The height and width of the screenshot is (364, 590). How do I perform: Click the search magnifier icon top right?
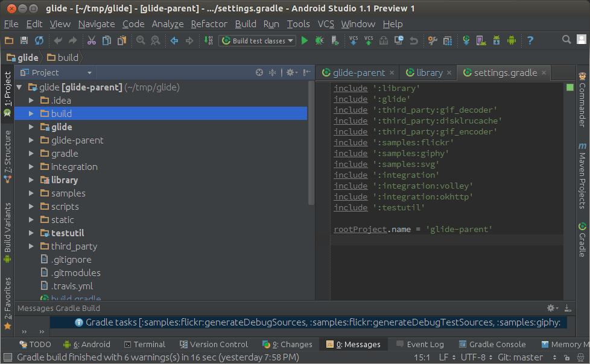[566, 40]
